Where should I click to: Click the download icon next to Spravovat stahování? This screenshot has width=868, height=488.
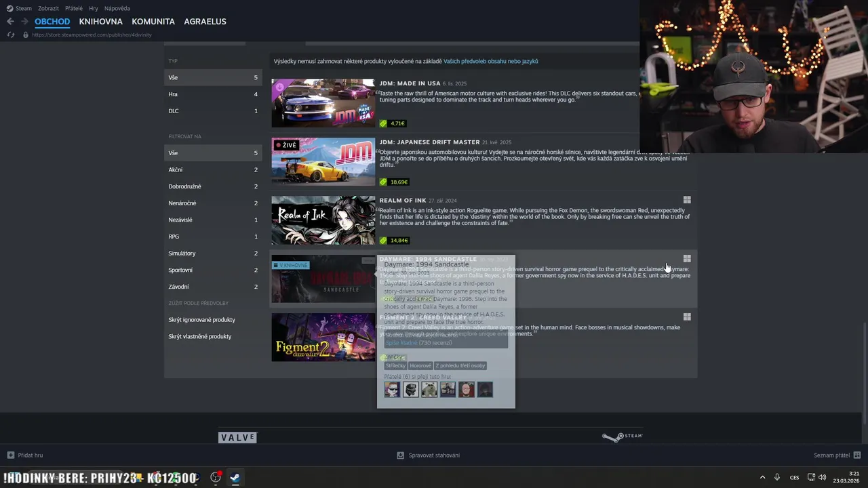[400, 455]
